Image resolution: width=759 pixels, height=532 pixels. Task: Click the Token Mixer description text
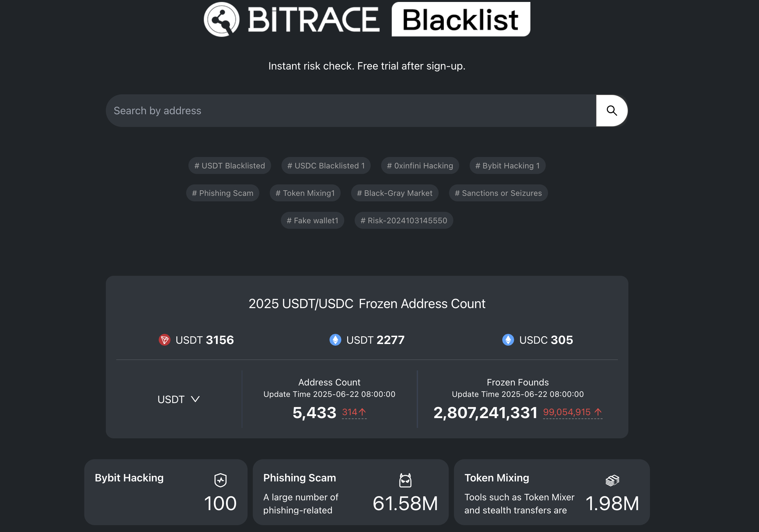(x=519, y=504)
